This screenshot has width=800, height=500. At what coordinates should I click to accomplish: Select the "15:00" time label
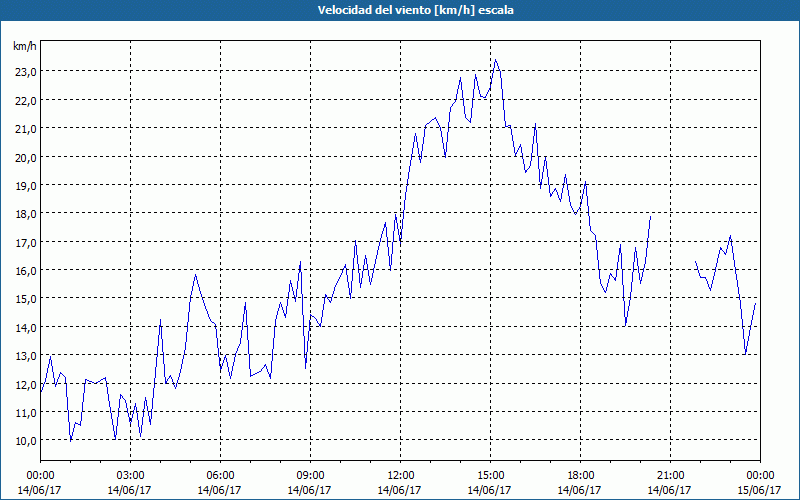[490, 476]
